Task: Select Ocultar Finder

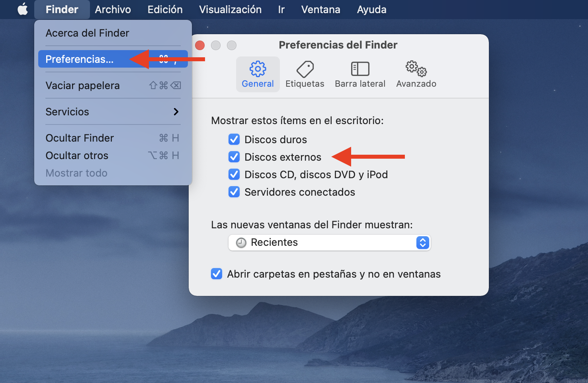Action: [113, 138]
